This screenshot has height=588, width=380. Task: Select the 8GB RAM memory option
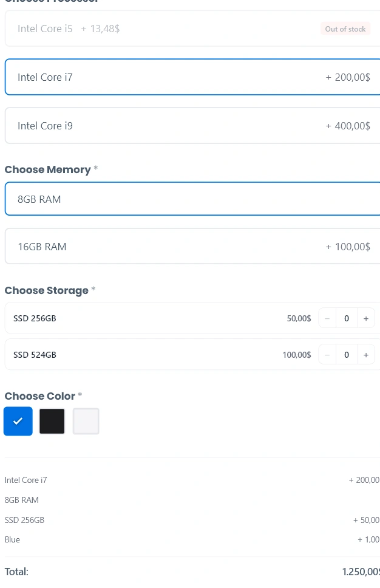tap(192, 199)
